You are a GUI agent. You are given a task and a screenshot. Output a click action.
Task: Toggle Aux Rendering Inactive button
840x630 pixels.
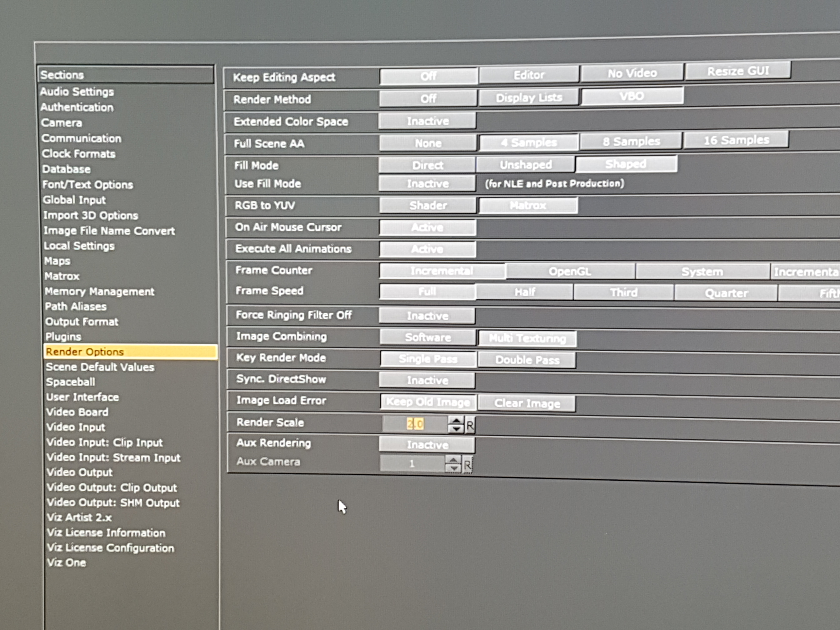pyautogui.click(x=427, y=445)
